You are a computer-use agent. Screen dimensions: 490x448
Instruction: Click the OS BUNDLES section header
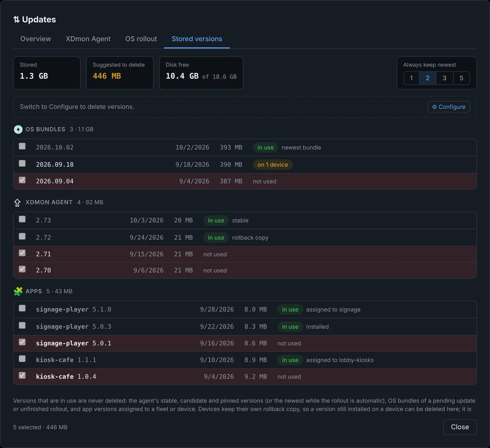pyautogui.click(x=45, y=129)
